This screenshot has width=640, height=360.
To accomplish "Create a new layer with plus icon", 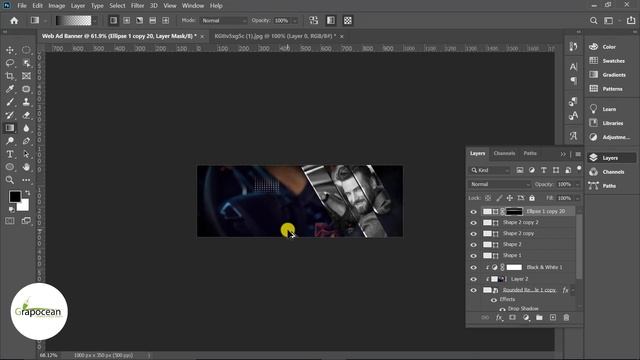I will pyautogui.click(x=553, y=318).
